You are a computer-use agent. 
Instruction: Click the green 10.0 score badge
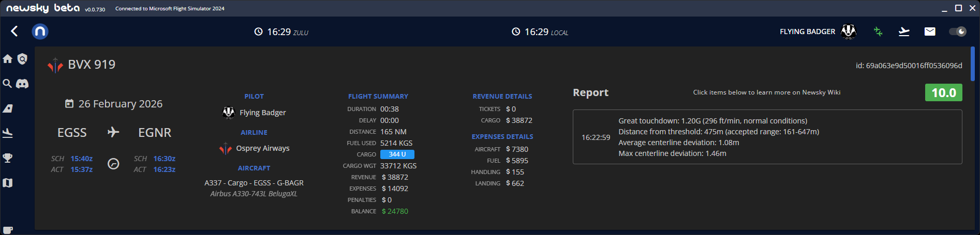(x=943, y=92)
